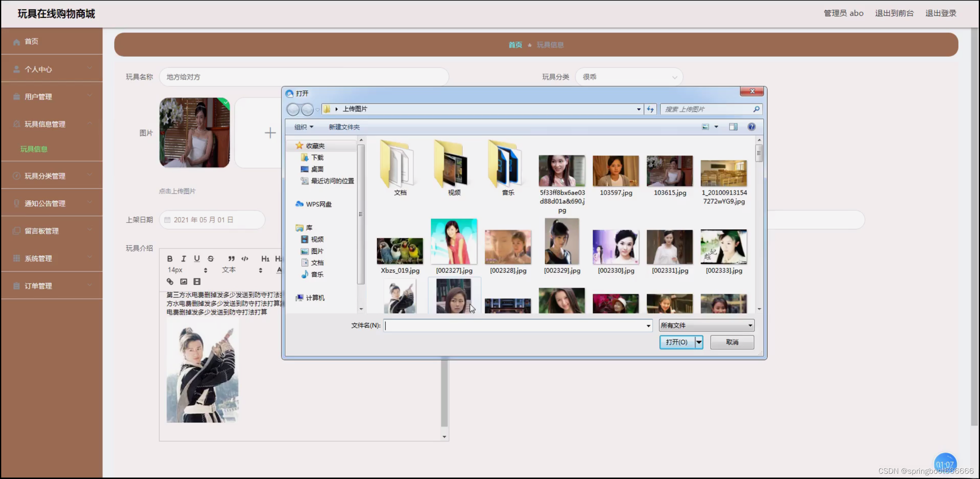
Task: Click 退出登录 link in header
Action: pos(940,13)
